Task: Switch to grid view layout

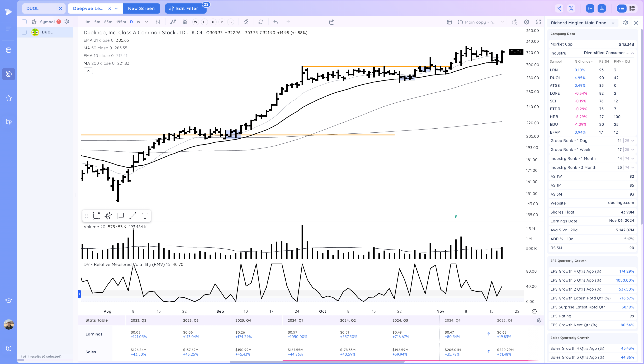Action: point(632,9)
